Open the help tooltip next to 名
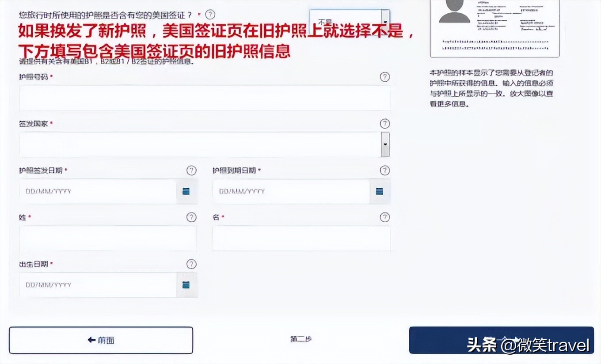 coord(384,217)
